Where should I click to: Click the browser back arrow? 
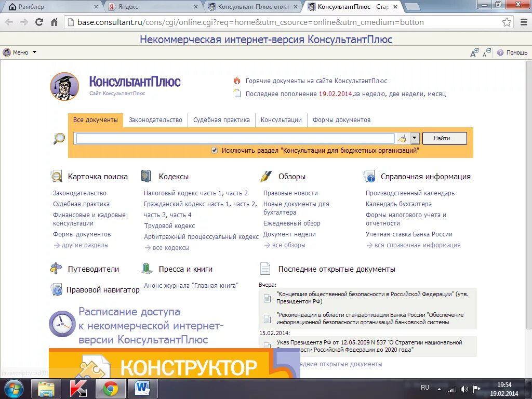click(9, 22)
